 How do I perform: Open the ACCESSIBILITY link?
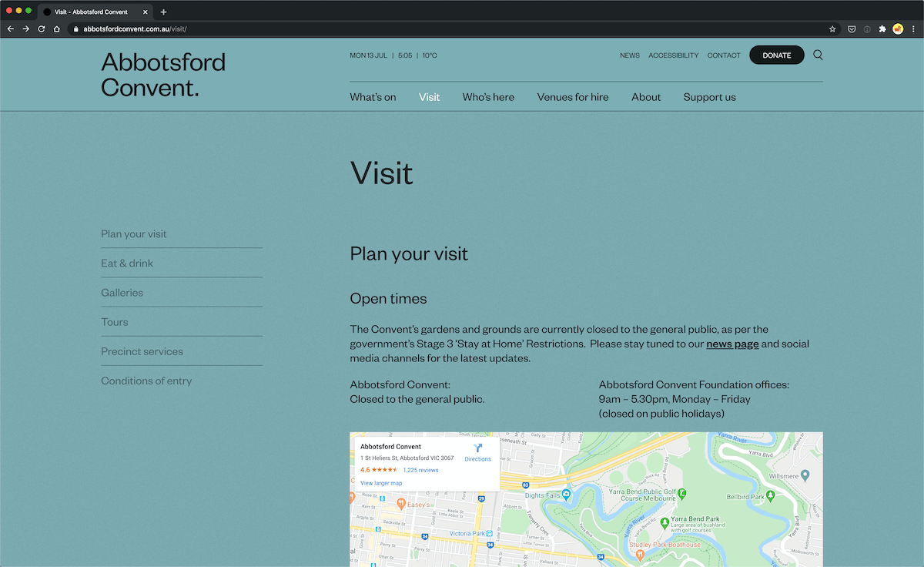coord(674,55)
